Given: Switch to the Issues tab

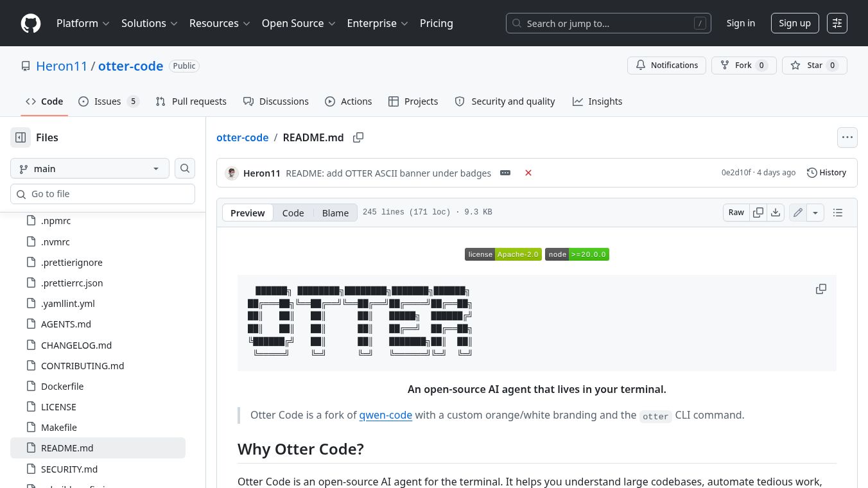Looking at the screenshot, I should coord(108,101).
